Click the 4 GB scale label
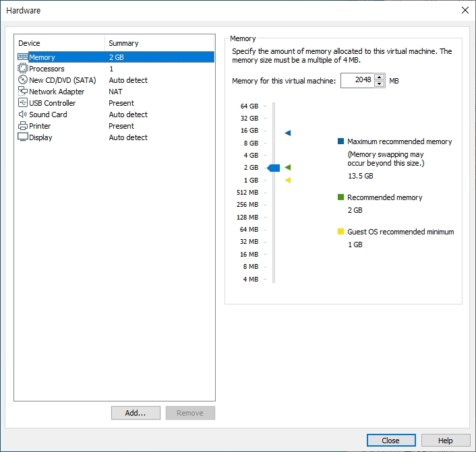This screenshot has height=452, width=476. pos(251,156)
